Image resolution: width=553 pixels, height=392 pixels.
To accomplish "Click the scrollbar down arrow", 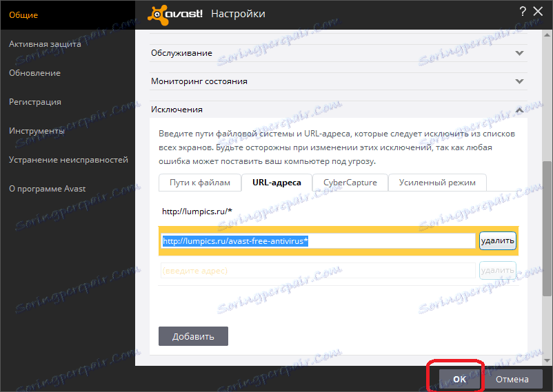I will pyautogui.click(x=547, y=360).
